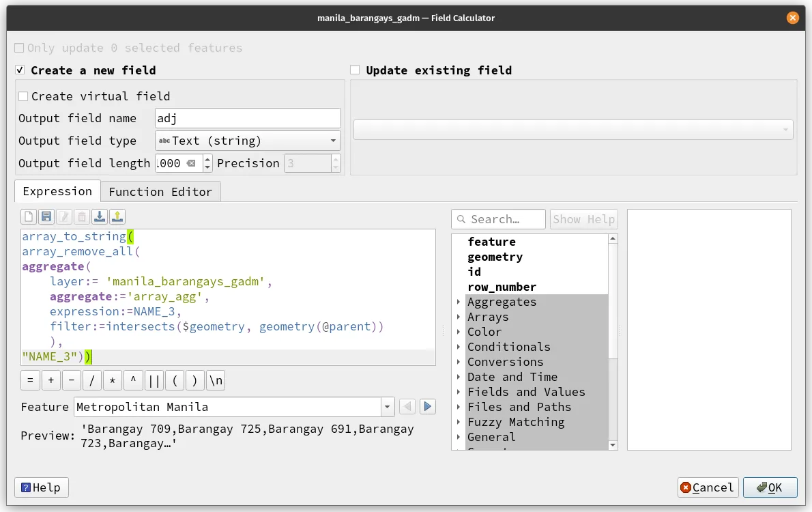Insert a newline with the \n operator button

click(215, 380)
